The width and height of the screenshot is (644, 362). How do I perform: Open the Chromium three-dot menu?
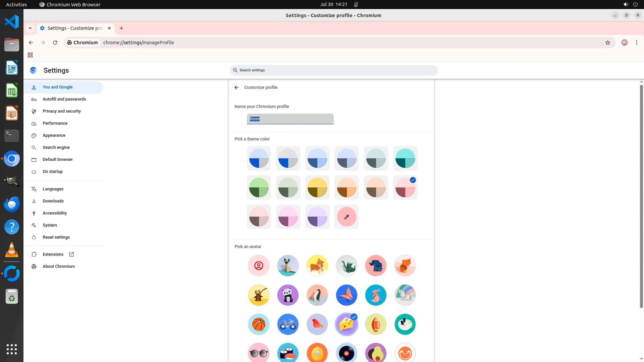point(636,43)
